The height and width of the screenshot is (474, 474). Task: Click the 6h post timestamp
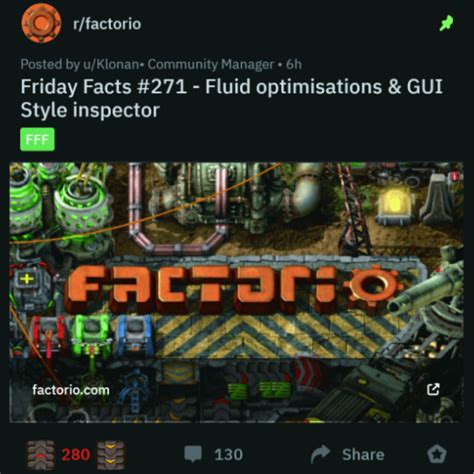click(x=294, y=64)
